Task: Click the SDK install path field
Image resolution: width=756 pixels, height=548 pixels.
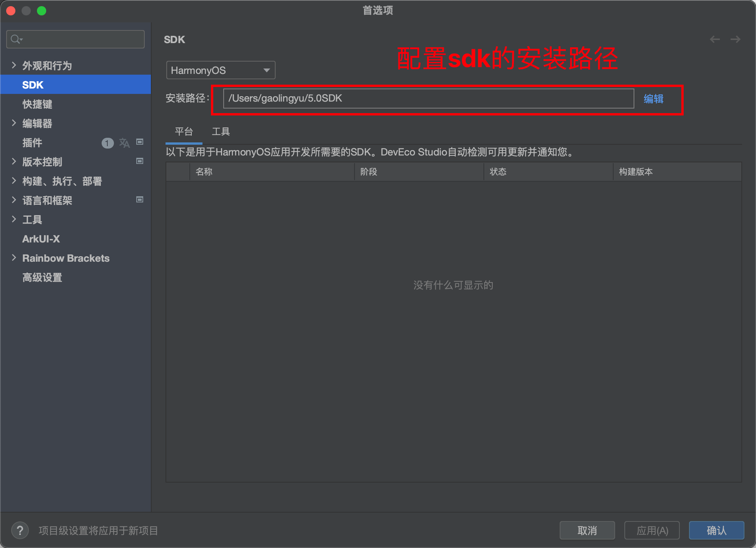Action: click(x=428, y=99)
